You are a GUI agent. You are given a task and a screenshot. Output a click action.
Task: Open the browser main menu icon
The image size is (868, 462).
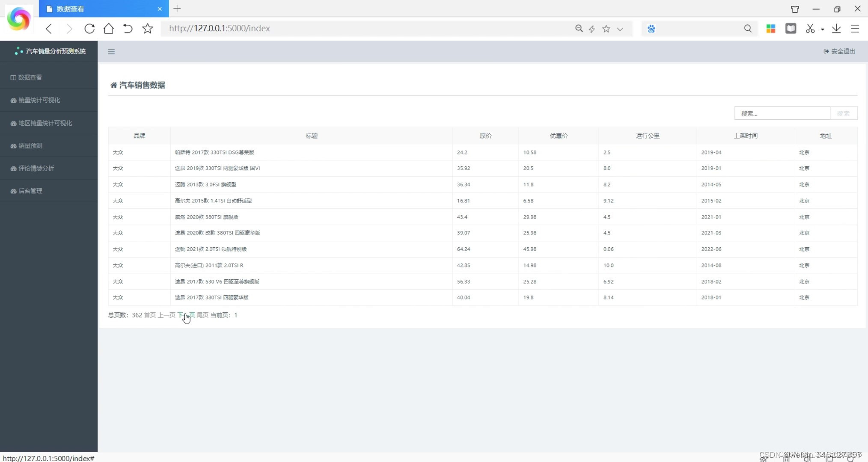coord(855,29)
